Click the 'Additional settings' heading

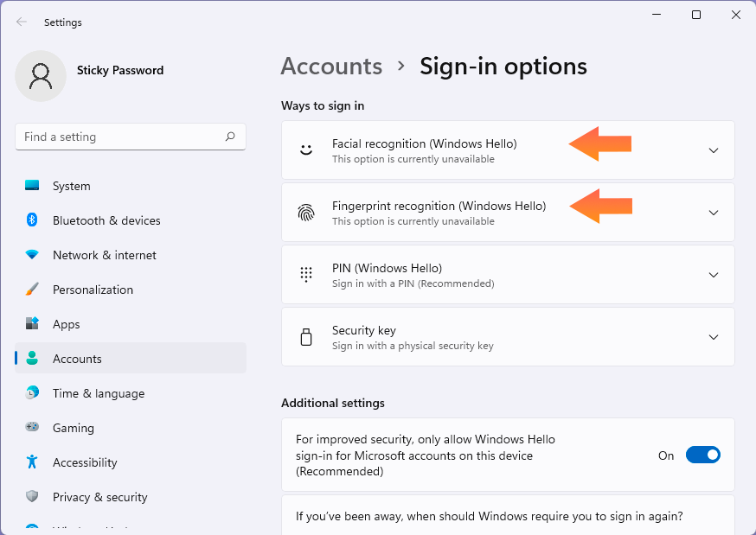pyautogui.click(x=333, y=403)
